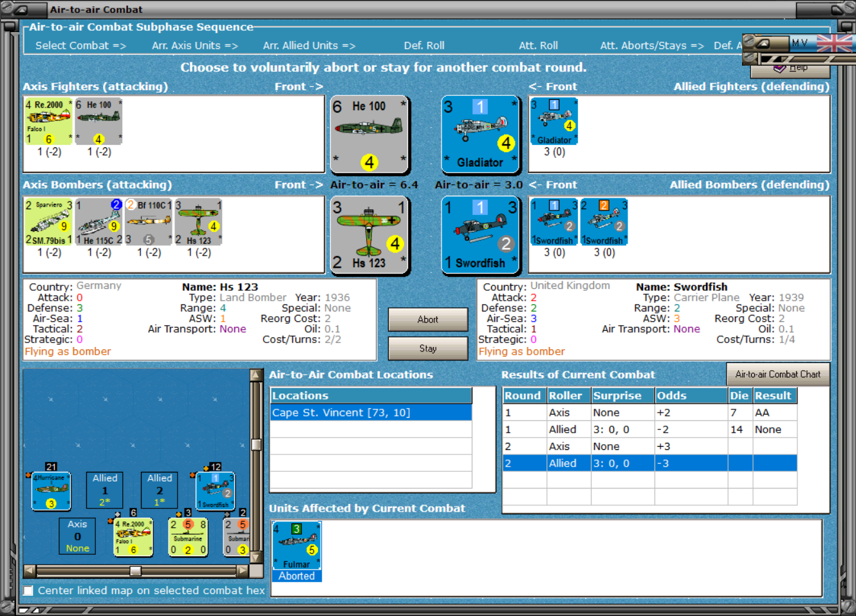Click the Allied 1 sea box marker on the map
Image resolution: width=856 pixels, height=616 pixels.
coord(105,490)
